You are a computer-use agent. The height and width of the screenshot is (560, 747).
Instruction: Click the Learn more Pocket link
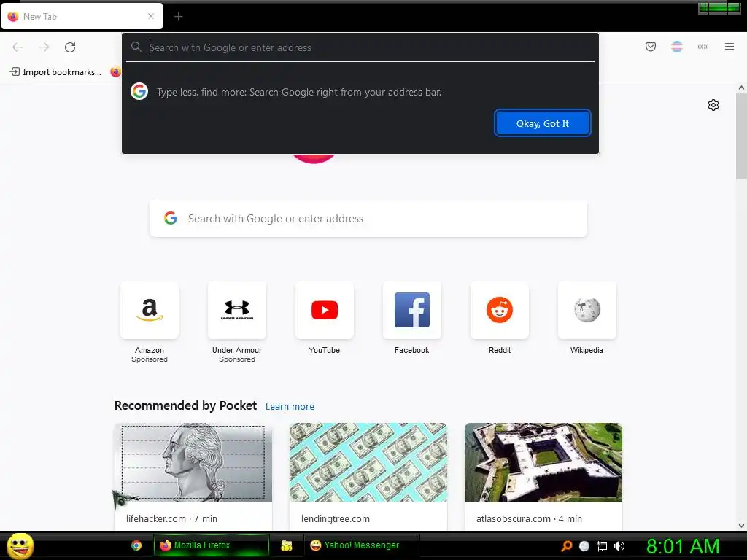tap(290, 407)
